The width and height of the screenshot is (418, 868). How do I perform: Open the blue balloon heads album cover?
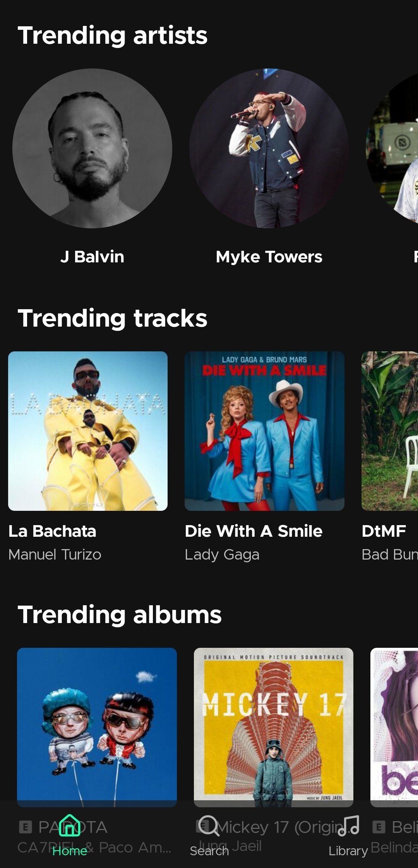pyautogui.click(x=97, y=728)
